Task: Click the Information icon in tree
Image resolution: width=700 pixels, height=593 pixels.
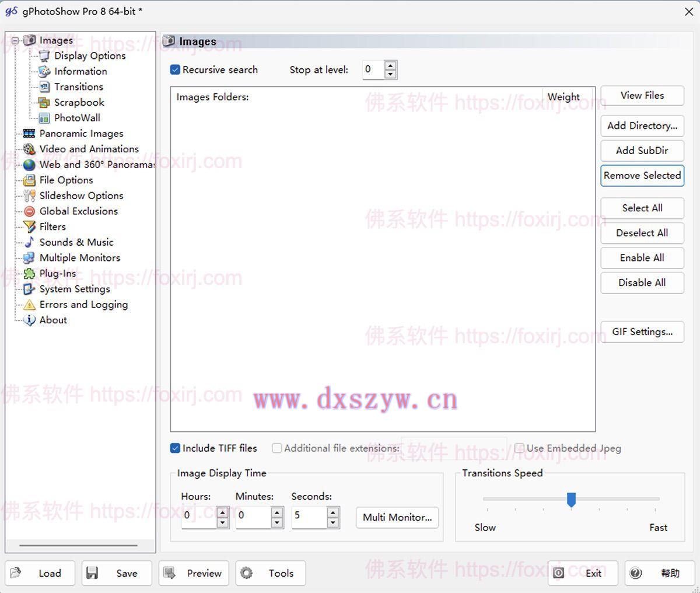Action: click(x=44, y=71)
